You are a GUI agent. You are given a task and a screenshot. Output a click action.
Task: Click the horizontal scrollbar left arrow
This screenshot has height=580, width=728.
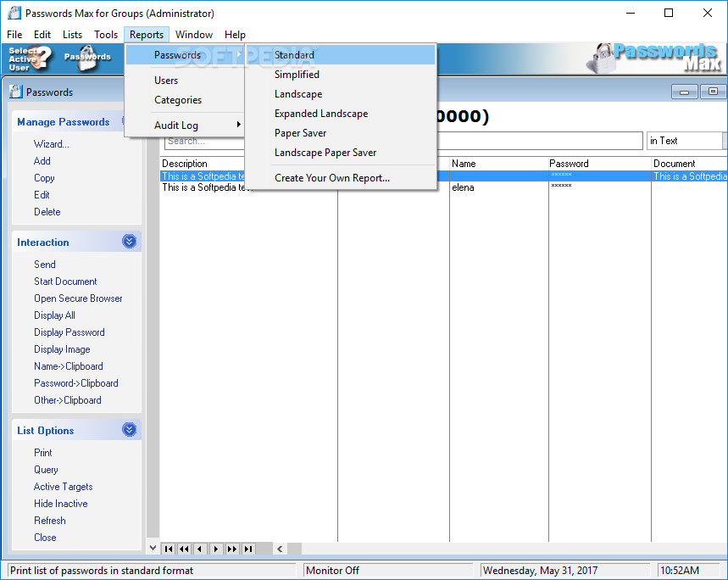click(280, 549)
